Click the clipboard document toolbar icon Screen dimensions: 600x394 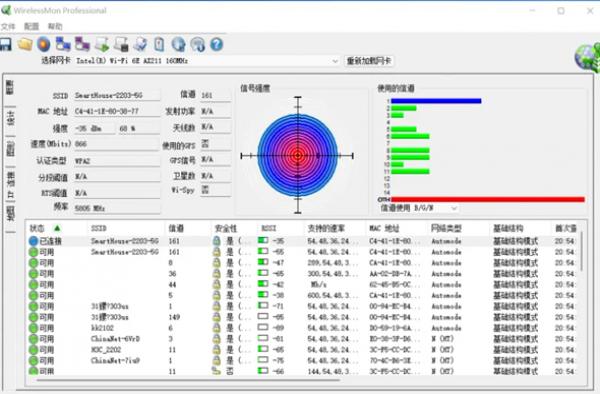pos(159,44)
